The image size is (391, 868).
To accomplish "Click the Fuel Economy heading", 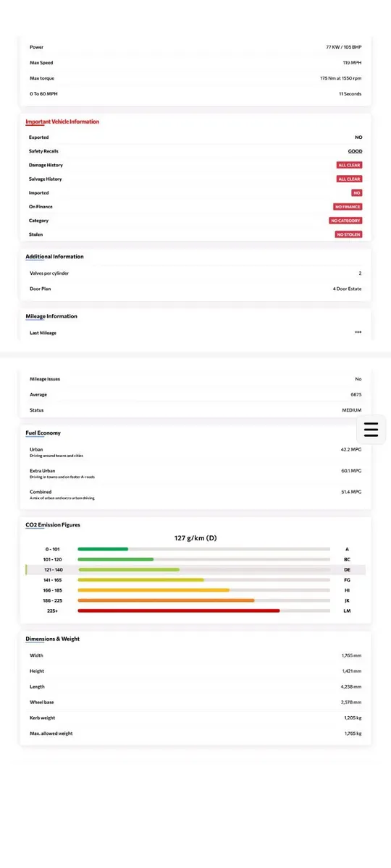I will click(x=43, y=433).
